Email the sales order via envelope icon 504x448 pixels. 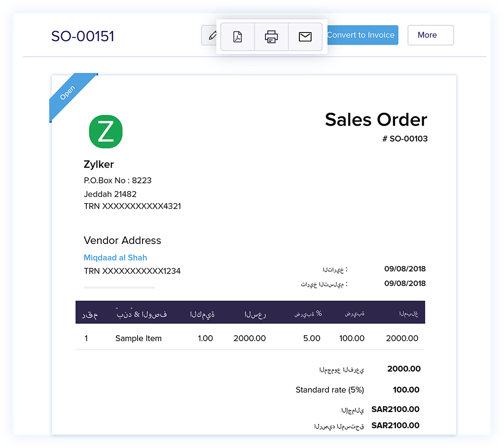click(x=305, y=36)
